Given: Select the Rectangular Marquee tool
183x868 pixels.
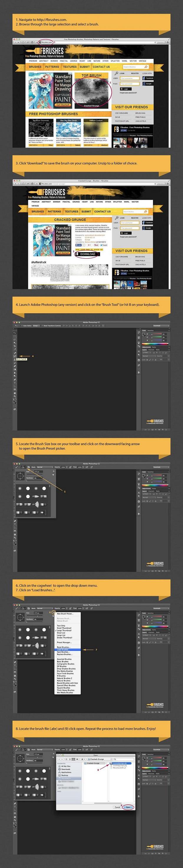Looking at the screenshot, I should click(15, 336).
